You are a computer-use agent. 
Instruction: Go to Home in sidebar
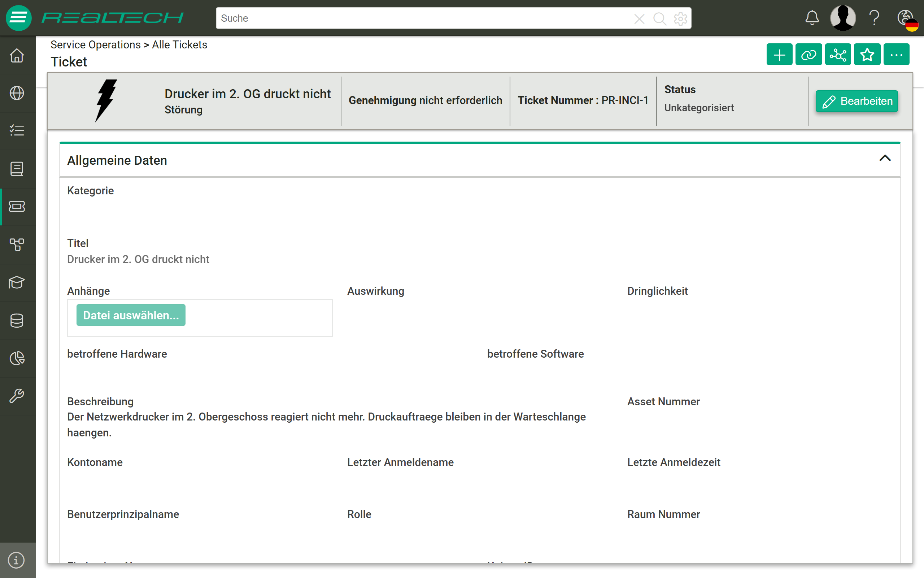[17, 55]
